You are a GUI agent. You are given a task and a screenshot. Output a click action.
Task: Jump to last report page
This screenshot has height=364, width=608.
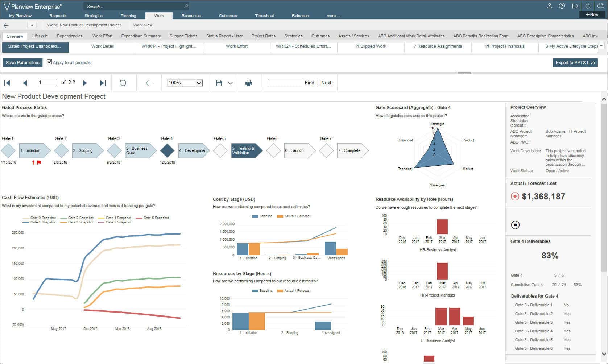point(103,83)
